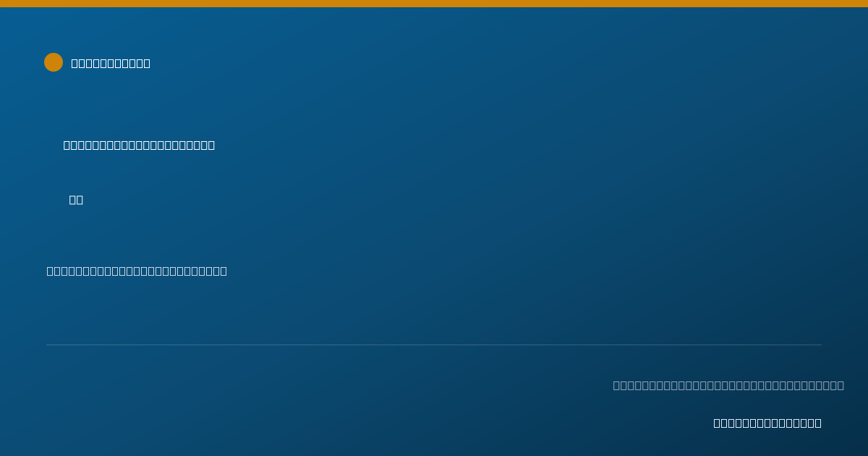
Task: Click the last glyph of the main headline
Action: (211, 145)
